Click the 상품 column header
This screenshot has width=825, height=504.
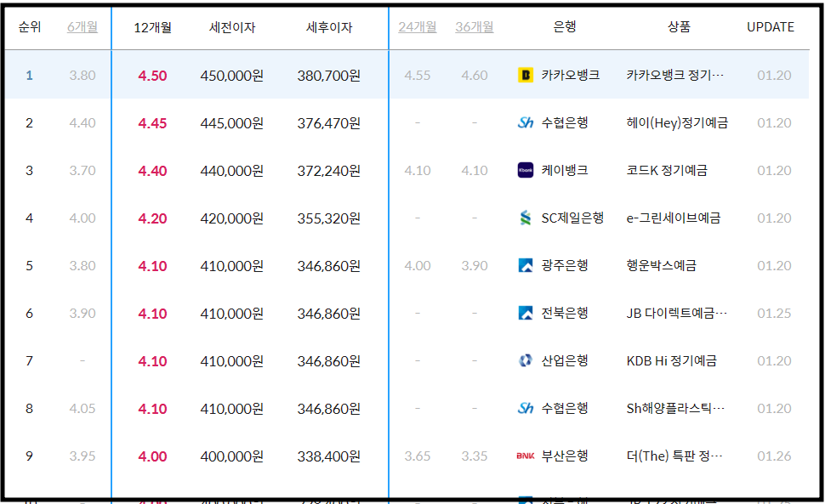[679, 27]
